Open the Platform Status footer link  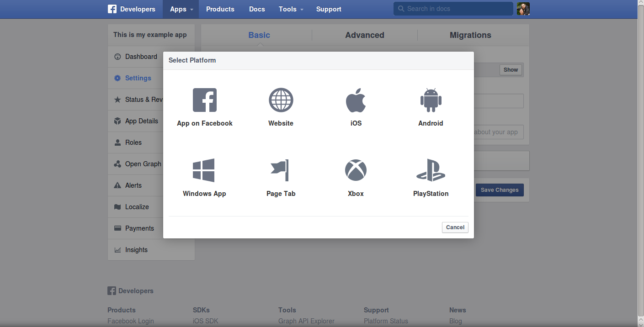386,321
